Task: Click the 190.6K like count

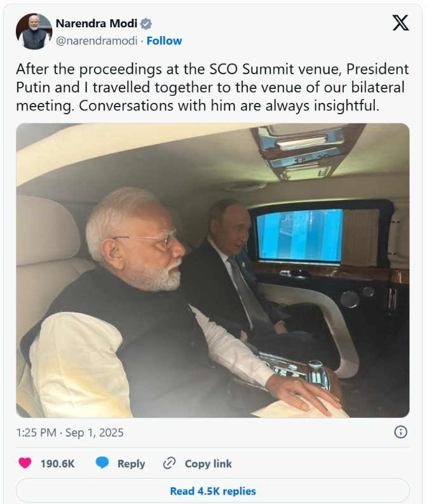Action: 58,463
